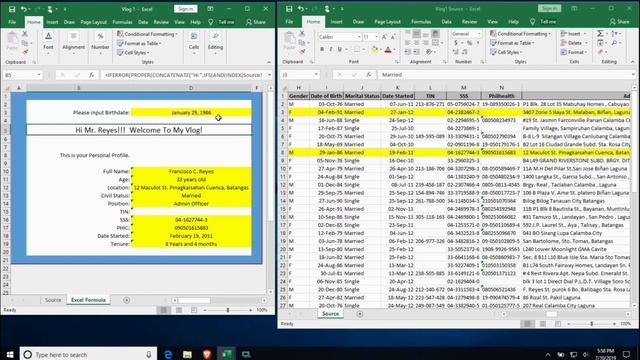The image size is (640, 360).
Task: Decrease font size in Vlog1 Source ribbon
Action: pyautogui.click(x=393, y=37)
